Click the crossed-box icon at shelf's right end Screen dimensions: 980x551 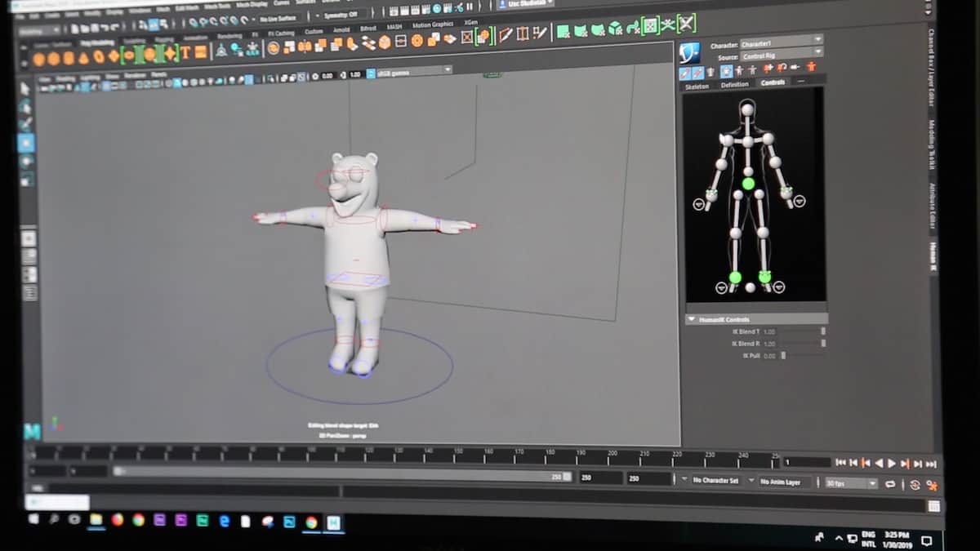(x=687, y=24)
